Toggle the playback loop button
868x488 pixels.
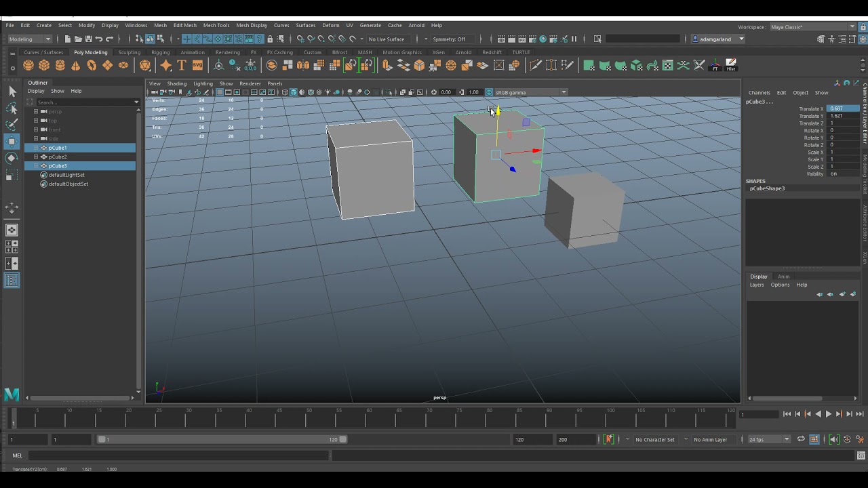pos(801,439)
